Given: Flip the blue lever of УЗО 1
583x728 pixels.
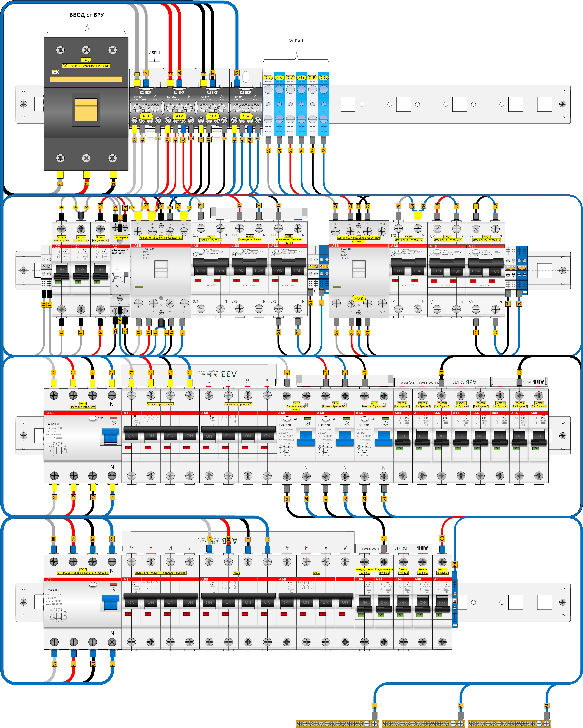Looking at the screenshot, I should [110, 437].
